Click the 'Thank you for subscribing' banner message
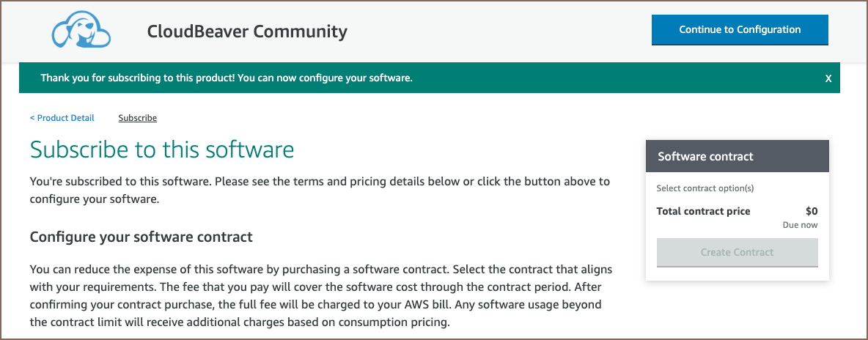The width and height of the screenshot is (868, 340). [227, 78]
